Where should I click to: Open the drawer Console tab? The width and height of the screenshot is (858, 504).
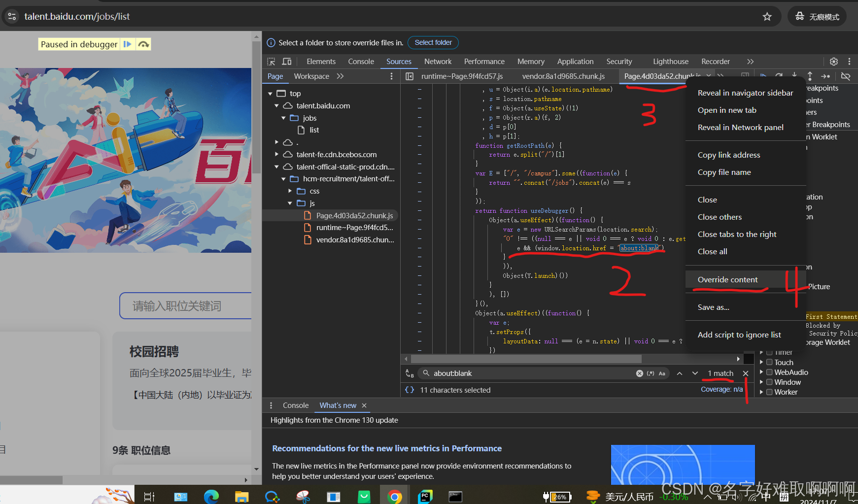(x=296, y=405)
